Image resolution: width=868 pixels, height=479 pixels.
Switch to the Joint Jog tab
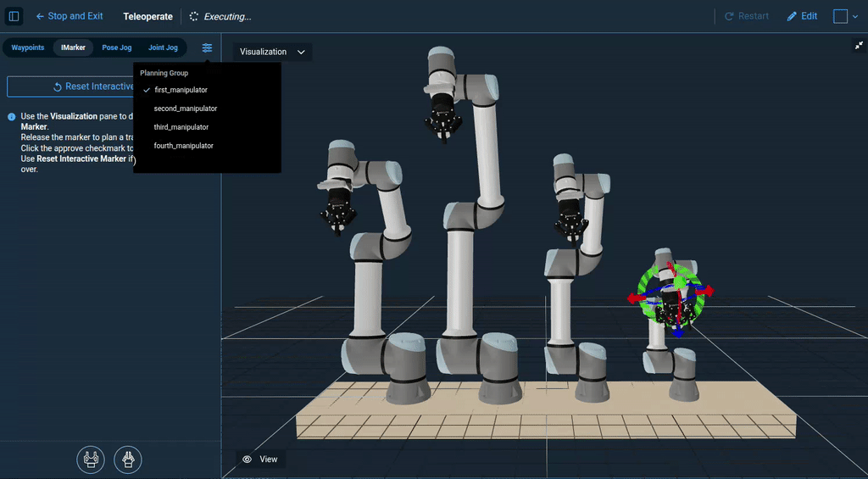click(x=163, y=47)
